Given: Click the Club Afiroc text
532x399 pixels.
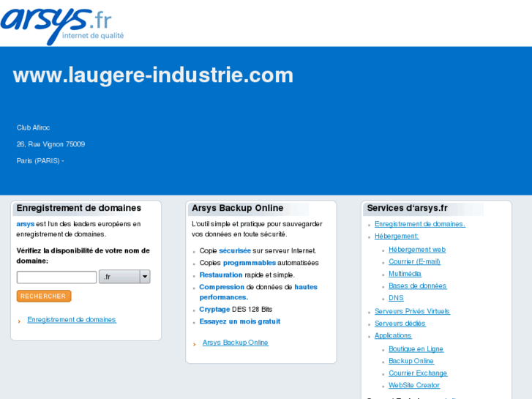Looking at the screenshot, I should [x=33, y=127].
